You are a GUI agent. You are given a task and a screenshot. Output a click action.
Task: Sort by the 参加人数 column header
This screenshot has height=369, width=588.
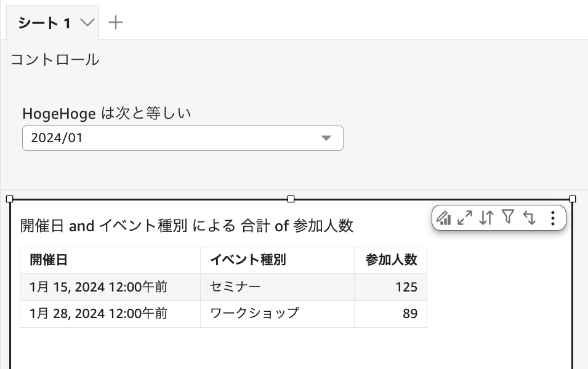390,260
